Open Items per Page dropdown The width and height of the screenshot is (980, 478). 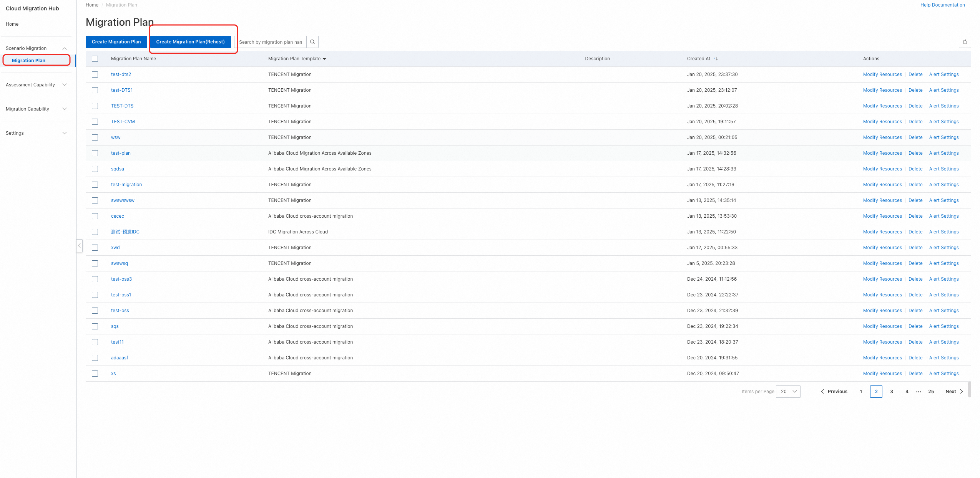788,392
